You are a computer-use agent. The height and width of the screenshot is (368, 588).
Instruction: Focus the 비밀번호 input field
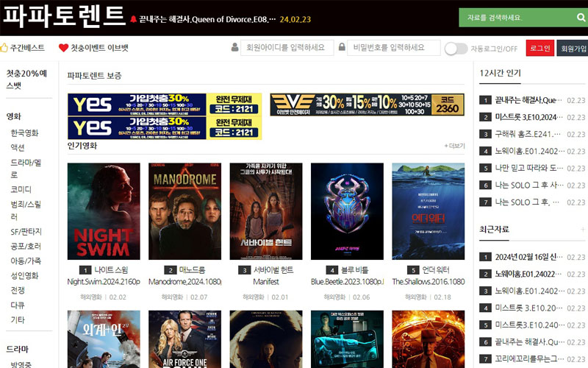click(x=394, y=48)
